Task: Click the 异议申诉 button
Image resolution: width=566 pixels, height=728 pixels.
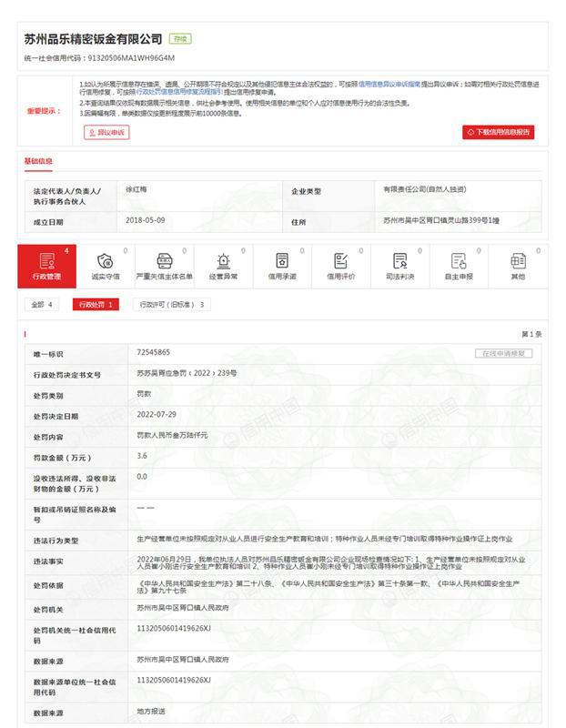Action: (x=106, y=132)
